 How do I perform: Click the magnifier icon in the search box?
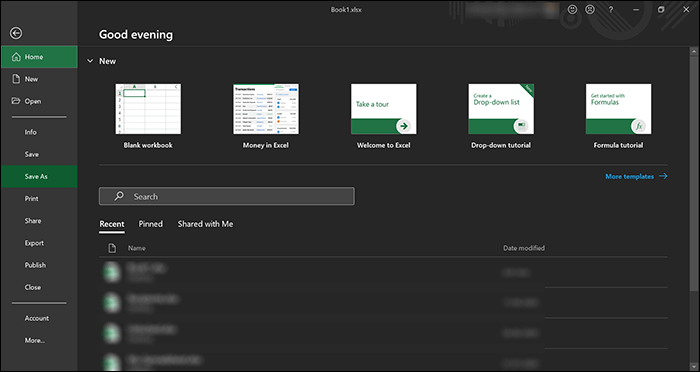[x=119, y=196]
